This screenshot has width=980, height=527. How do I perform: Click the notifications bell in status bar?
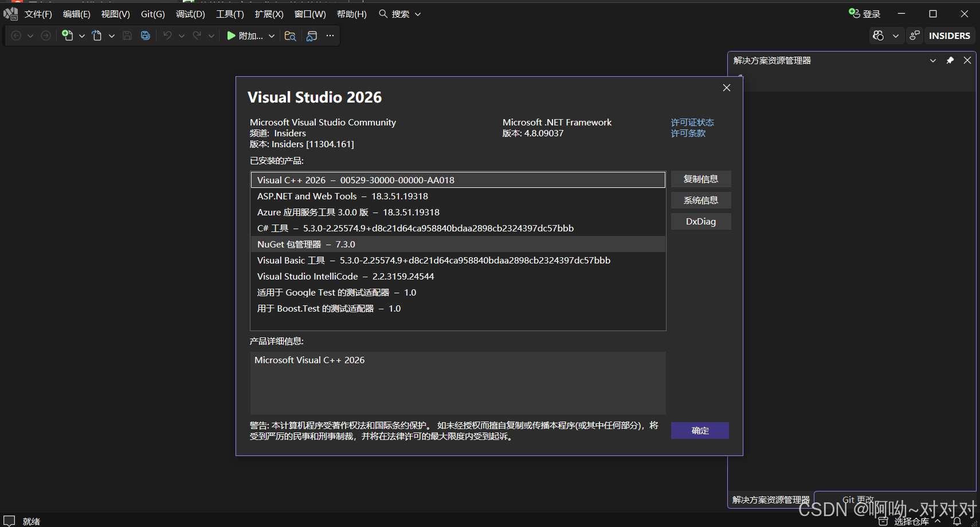coord(957,521)
